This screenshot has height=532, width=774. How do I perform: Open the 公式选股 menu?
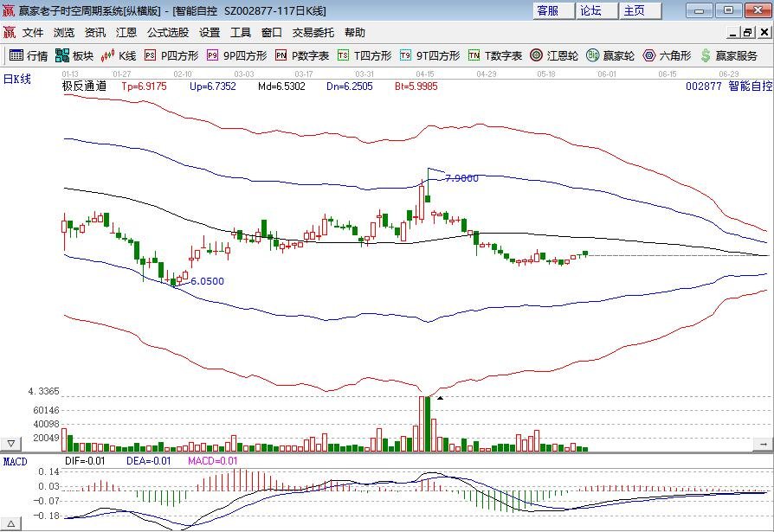click(168, 33)
